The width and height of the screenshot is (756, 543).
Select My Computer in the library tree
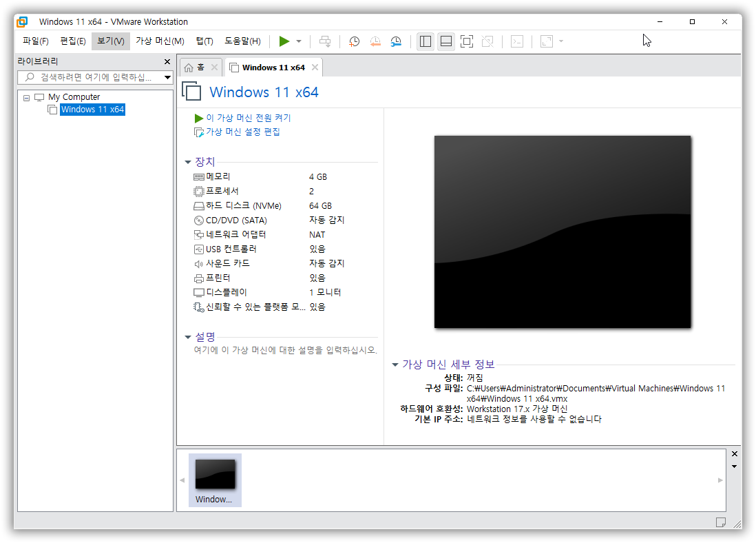coord(74,97)
